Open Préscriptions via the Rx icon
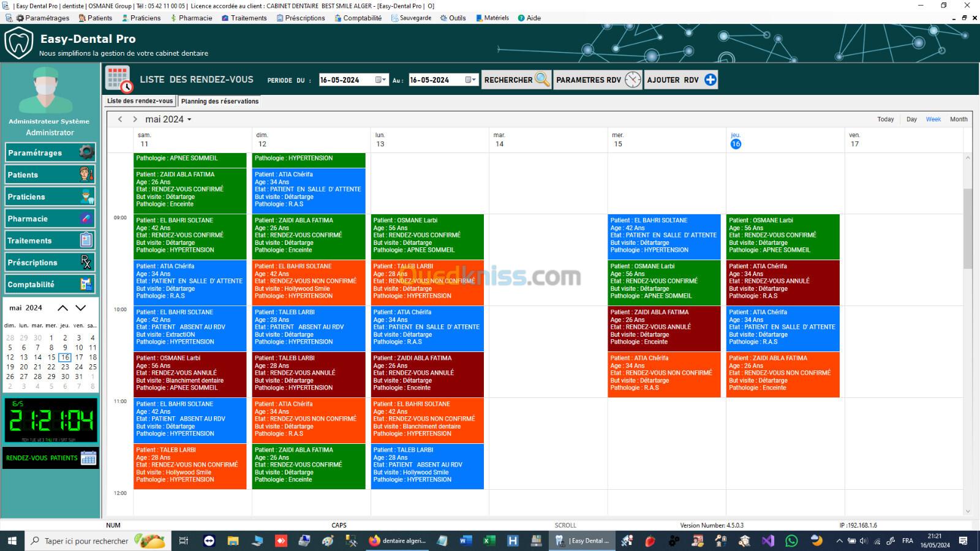 point(86,263)
